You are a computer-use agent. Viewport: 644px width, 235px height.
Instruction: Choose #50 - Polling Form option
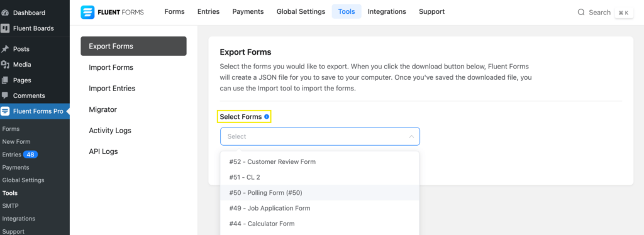click(319, 193)
